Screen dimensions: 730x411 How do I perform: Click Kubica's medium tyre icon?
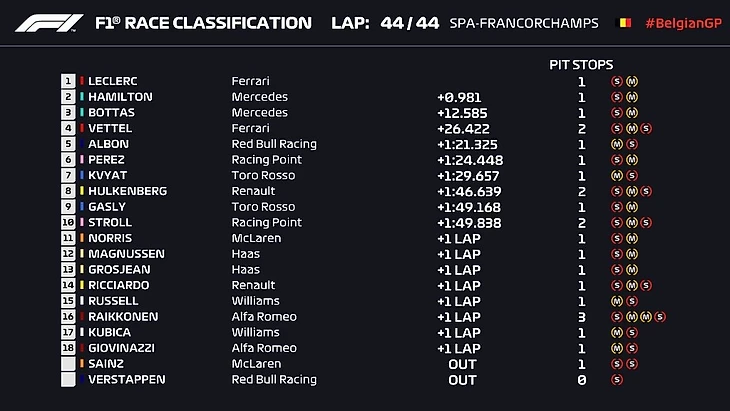pyautogui.click(x=616, y=333)
